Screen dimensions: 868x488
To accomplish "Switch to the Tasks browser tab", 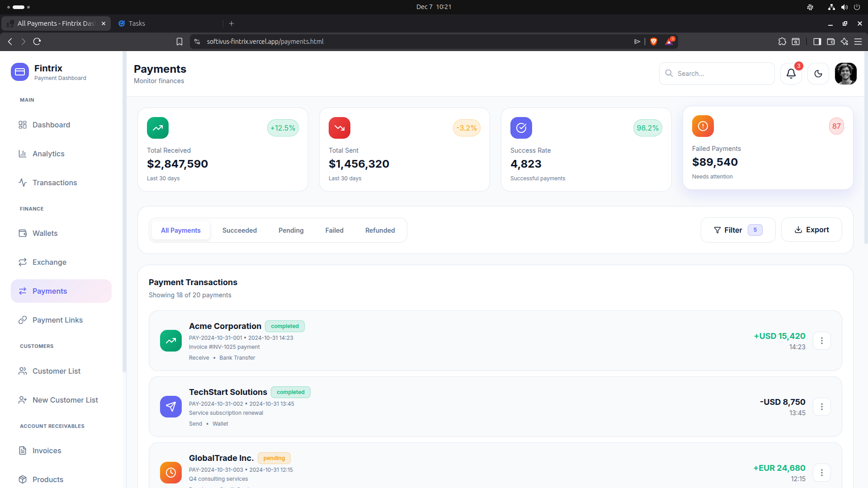I will pyautogui.click(x=137, y=23).
